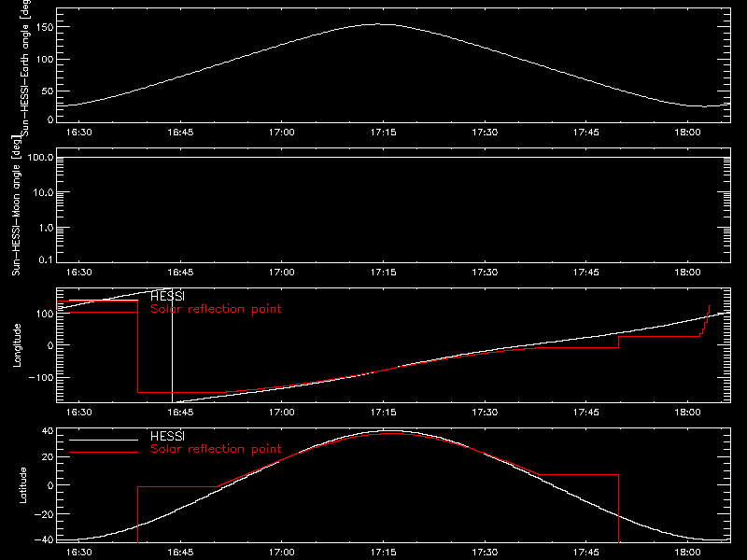
Task: Select HESSI legend label in Latitude plot
Action: pyautogui.click(x=167, y=436)
